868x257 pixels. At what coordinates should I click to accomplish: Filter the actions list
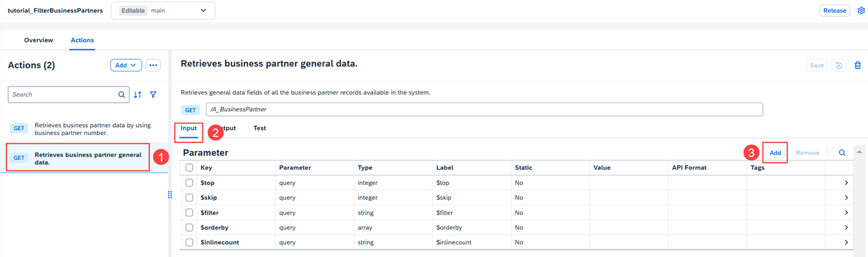(x=154, y=95)
